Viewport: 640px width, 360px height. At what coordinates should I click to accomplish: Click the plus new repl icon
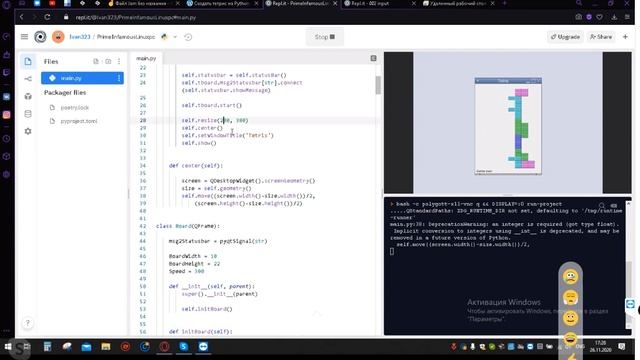pyautogui.click(x=625, y=37)
